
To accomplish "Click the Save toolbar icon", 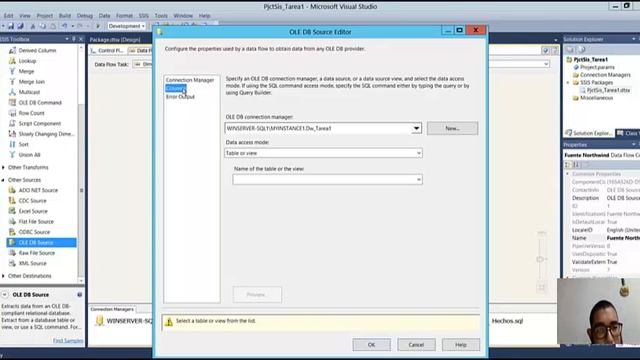I will (x=11, y=26).
